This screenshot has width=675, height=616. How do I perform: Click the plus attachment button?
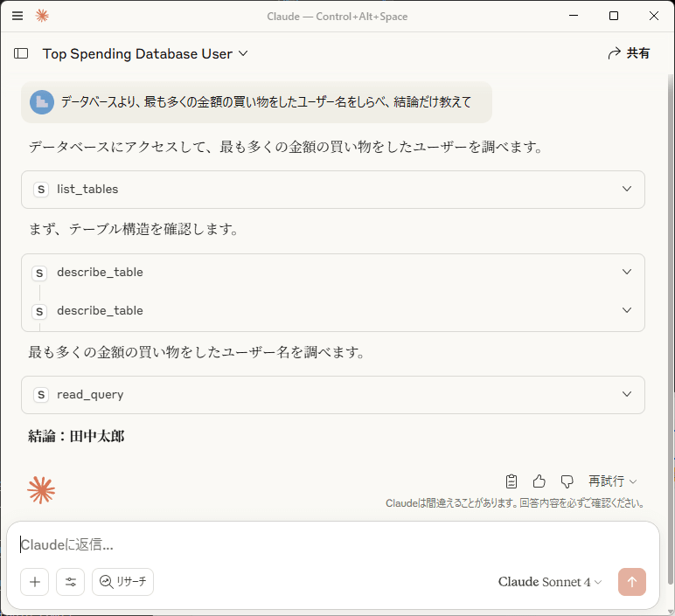(35, 582)
